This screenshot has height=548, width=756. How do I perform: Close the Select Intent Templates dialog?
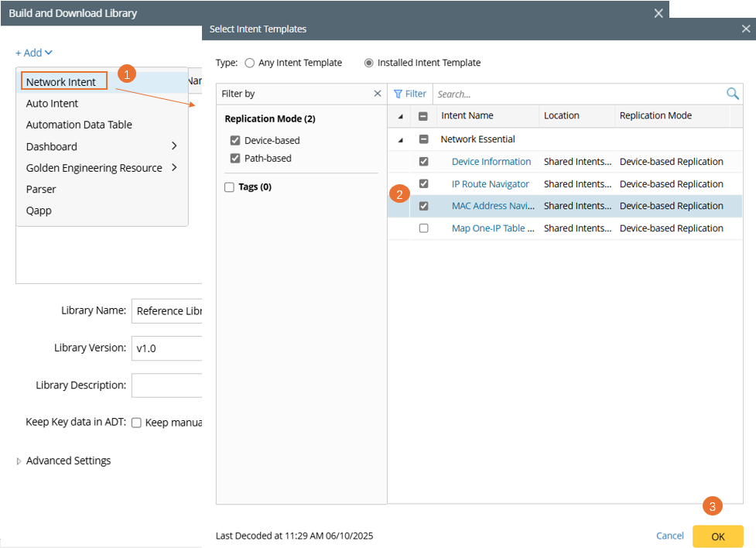(746, 29)
